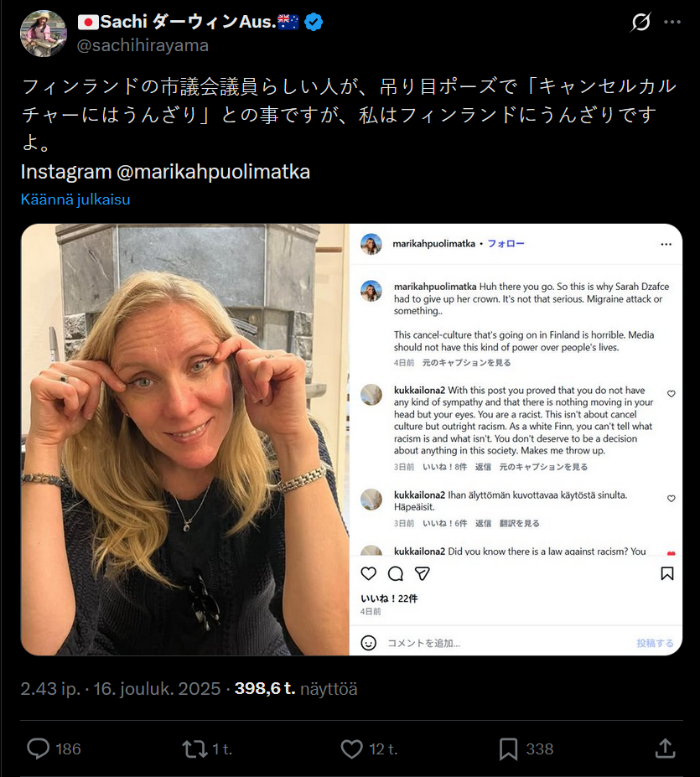Image resolution: width=700 pixels, height=777 pixels.
Task: Click the blue verified badge icon
Action: (314, 22)
